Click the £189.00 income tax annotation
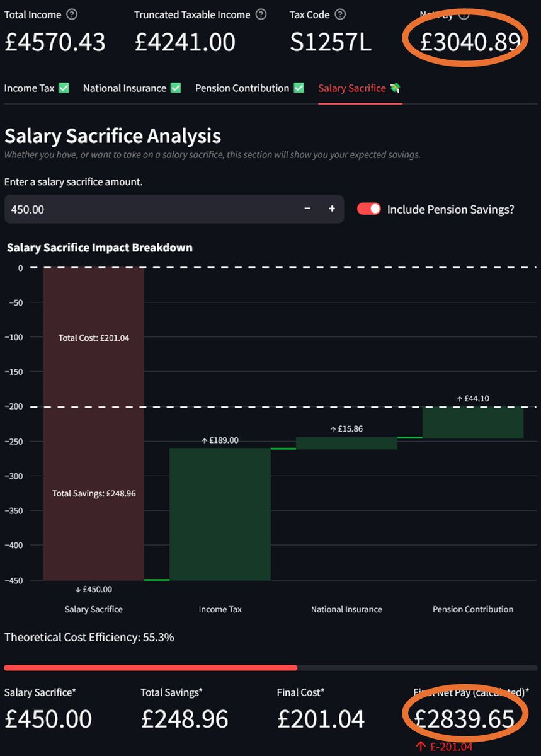The height and width of the screenshot is (756, 541). tap(220, 440)
